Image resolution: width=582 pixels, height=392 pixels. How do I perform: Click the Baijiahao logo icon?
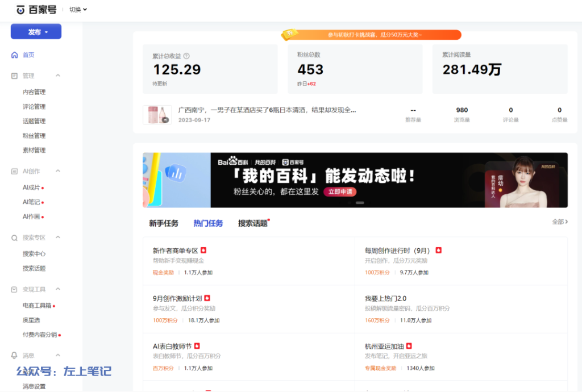click(x=21, y=10)
